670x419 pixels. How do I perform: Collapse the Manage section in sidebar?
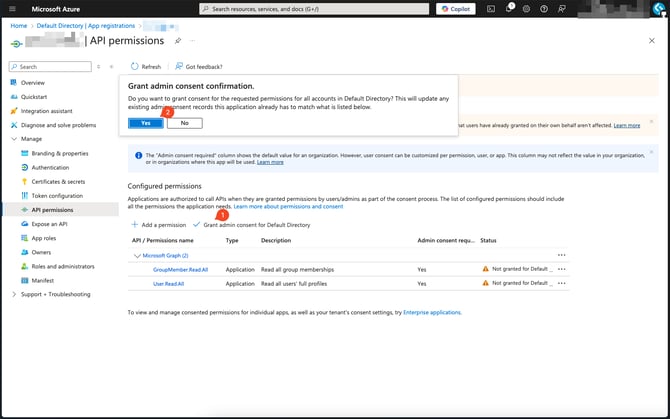tap(13, 139)
